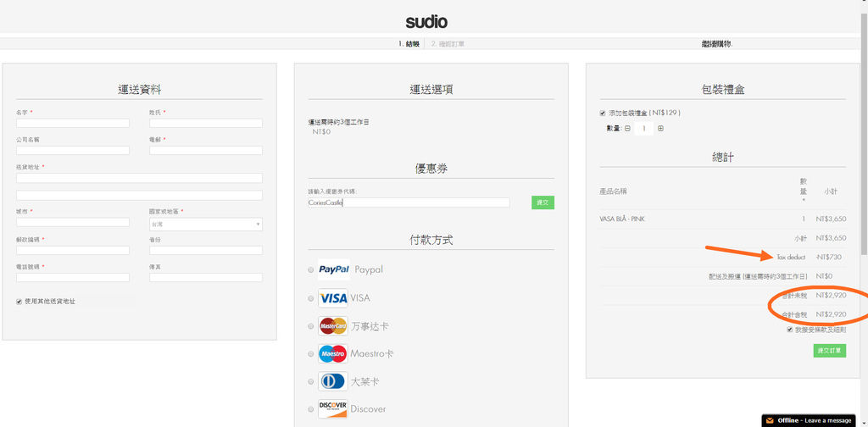Screen dimensions: 868x427
Task: Click the 傳真 fax field
Action: pos(206,277)
